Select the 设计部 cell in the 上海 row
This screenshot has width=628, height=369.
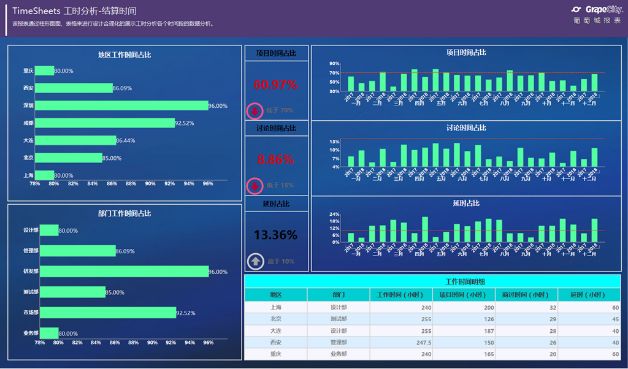tap(339, 307)
